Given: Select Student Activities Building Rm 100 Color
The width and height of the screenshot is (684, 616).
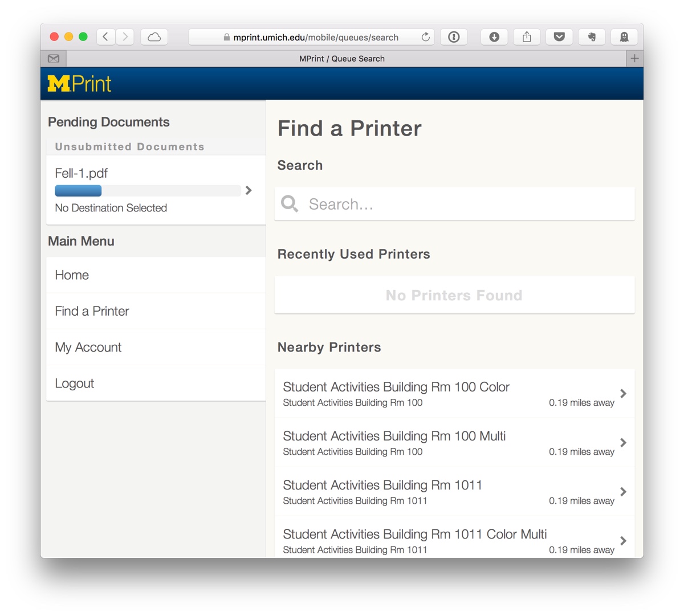Looking at the screenshot, I should click(454, 394).
